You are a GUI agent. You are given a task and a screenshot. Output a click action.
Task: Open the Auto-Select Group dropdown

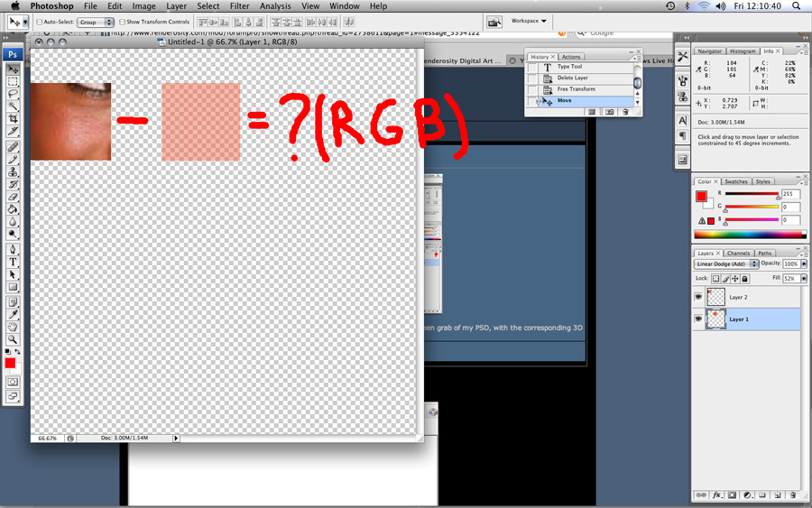[96, 22]
